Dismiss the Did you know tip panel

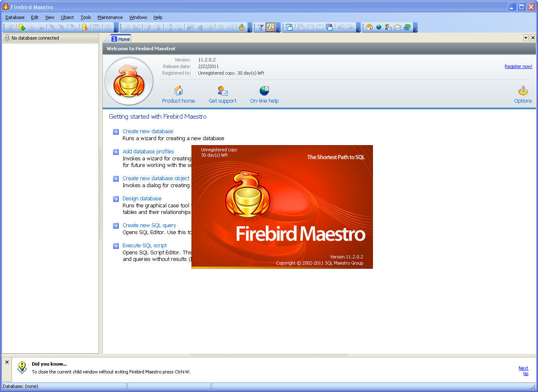pos(7,362)
